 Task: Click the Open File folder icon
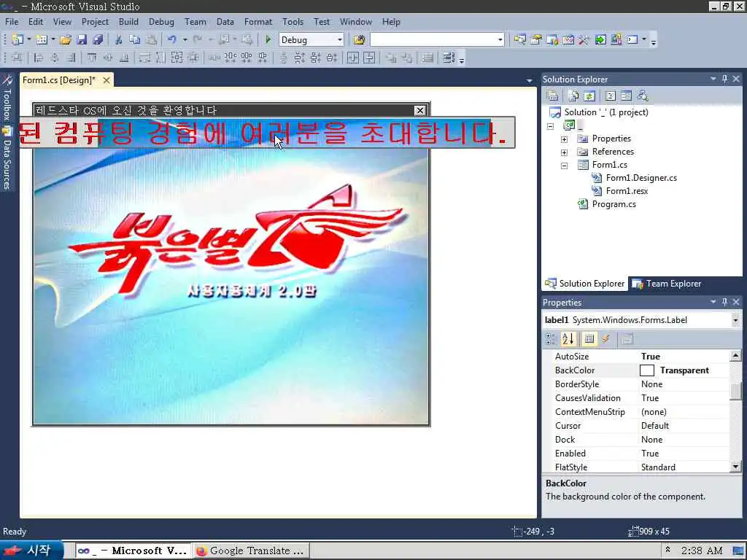click(x=66, y=40)
